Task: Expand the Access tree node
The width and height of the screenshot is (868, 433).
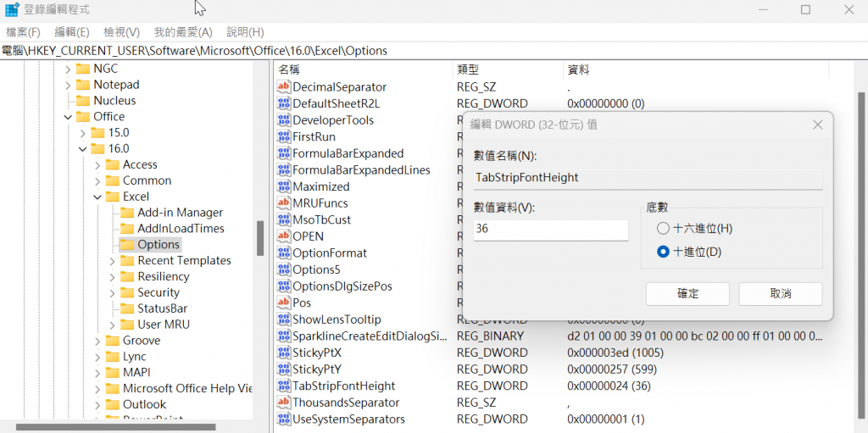Action: point(97,165)
